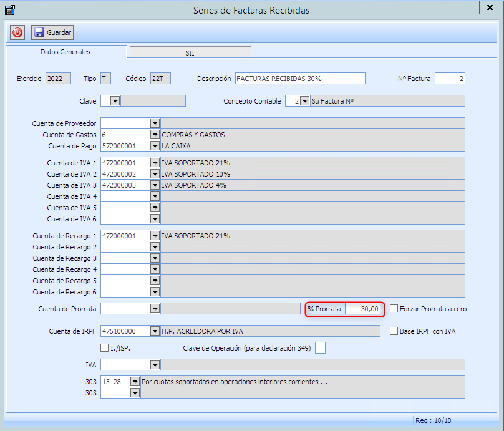The height and width of the screenshot is (431, 504).
Task: Click the Guardar floppy disk button
Action: tap(53, 32)
